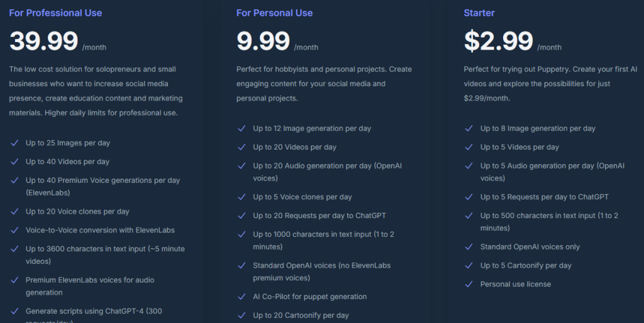Click checkmark beside "Up to 8 Image generation"
Image resolution: width=644 pixels, height=323 pixels.
[469, 129]
